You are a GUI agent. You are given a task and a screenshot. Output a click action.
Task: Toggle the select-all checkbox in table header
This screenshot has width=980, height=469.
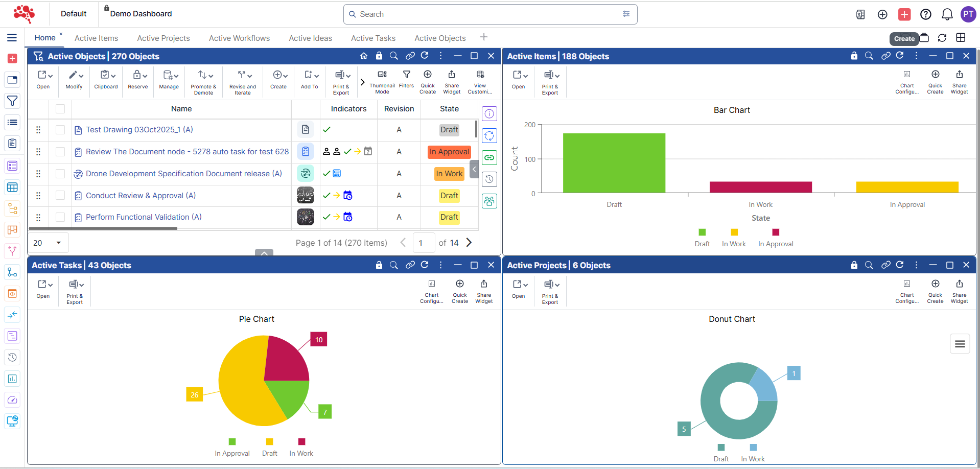(x=60, y=109)
